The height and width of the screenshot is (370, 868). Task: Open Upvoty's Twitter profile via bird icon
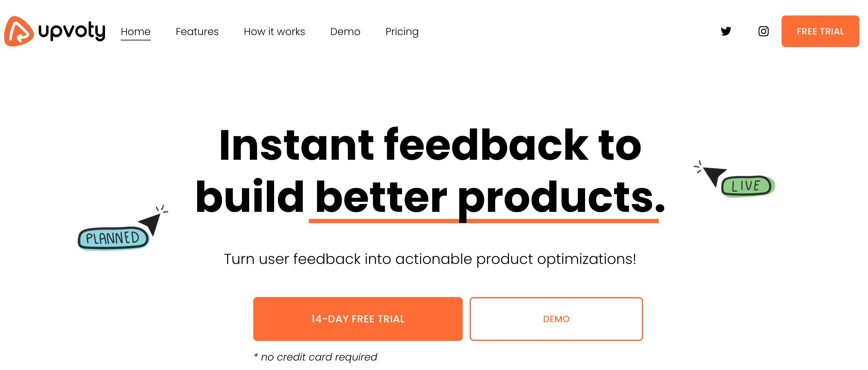pos(726,31)
